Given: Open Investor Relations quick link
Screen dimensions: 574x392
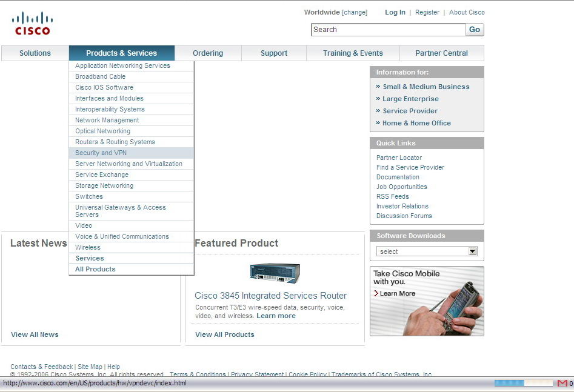Looking at the screenshot, I should pos(402,206).
